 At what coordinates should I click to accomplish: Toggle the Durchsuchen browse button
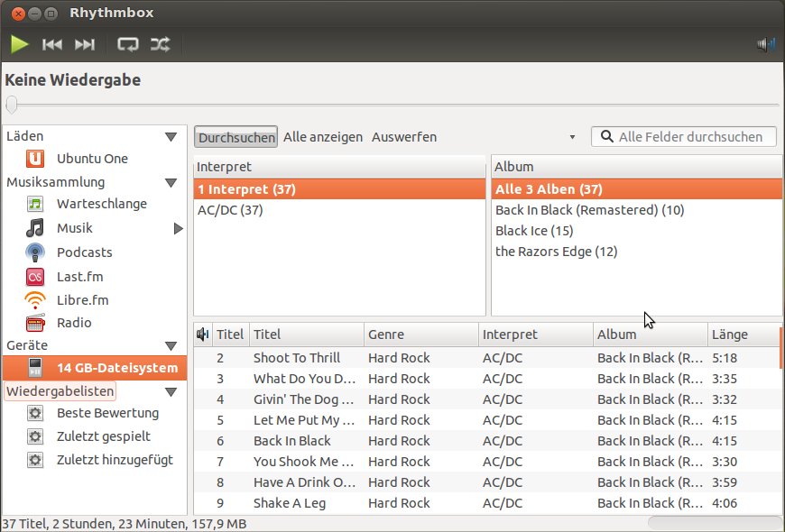(235, 137)
